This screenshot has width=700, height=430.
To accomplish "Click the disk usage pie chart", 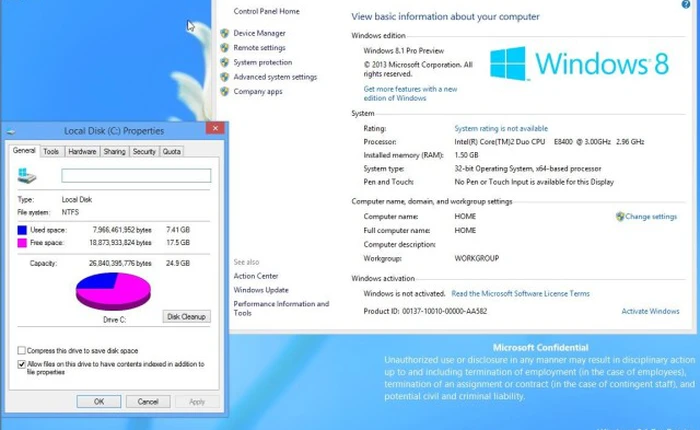I will (x=113, y=291).
